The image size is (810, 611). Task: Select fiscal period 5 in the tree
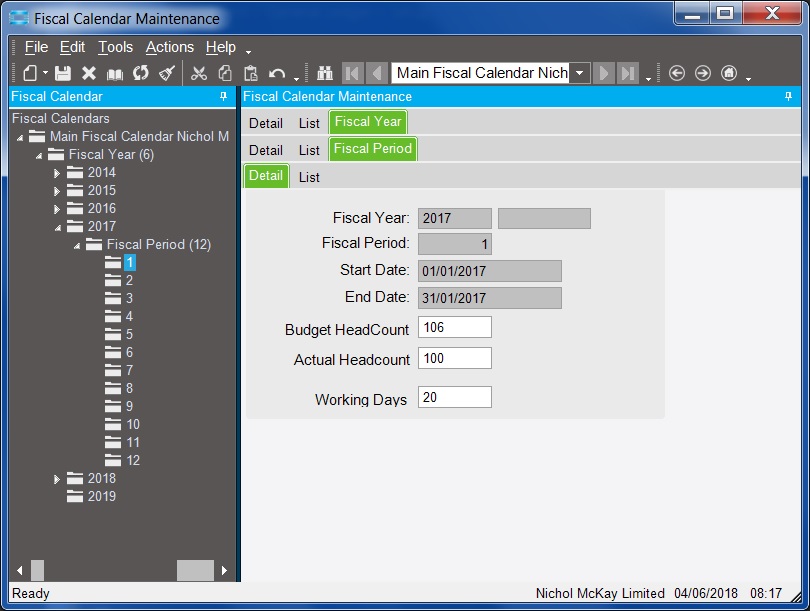click(129, 334)
